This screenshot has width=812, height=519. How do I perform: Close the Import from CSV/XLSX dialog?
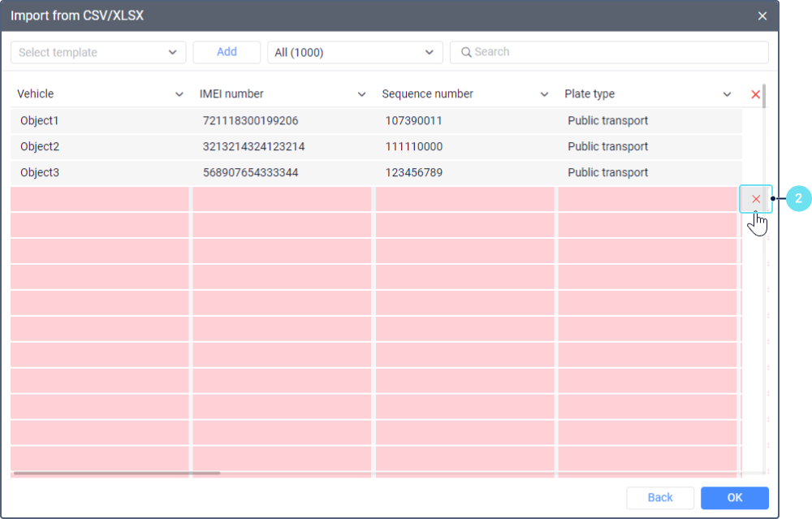762,16
